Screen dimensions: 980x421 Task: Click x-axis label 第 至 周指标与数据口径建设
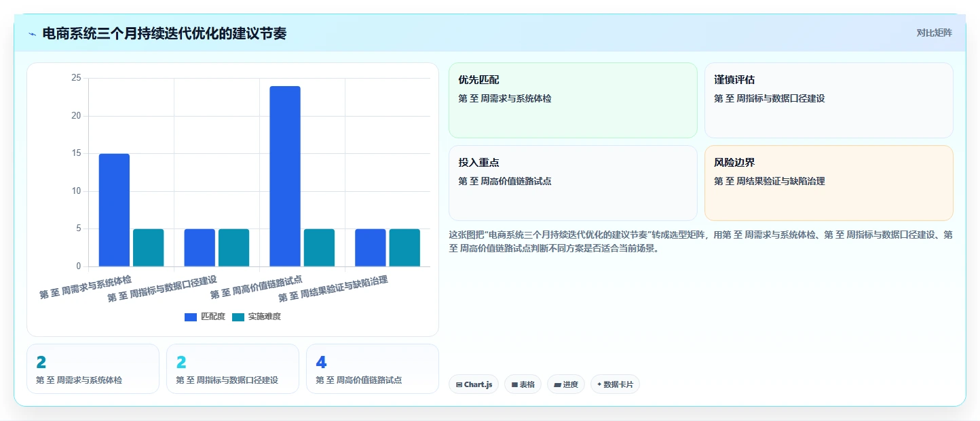click(162, 289)
